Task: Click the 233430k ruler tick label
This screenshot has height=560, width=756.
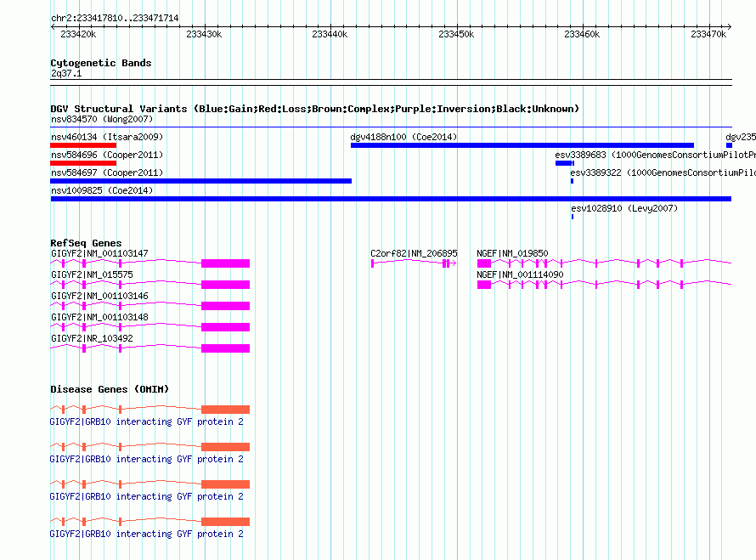Action: (204, 34)
